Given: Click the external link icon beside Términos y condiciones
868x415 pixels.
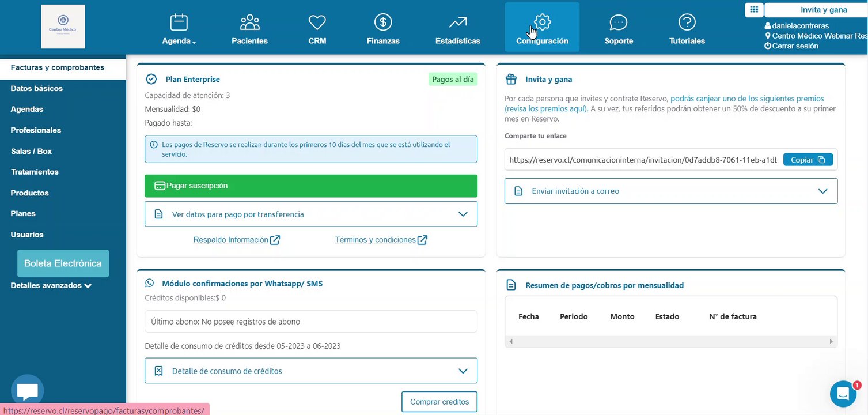Looking at the screenshot, I should (x=422, y=240).
